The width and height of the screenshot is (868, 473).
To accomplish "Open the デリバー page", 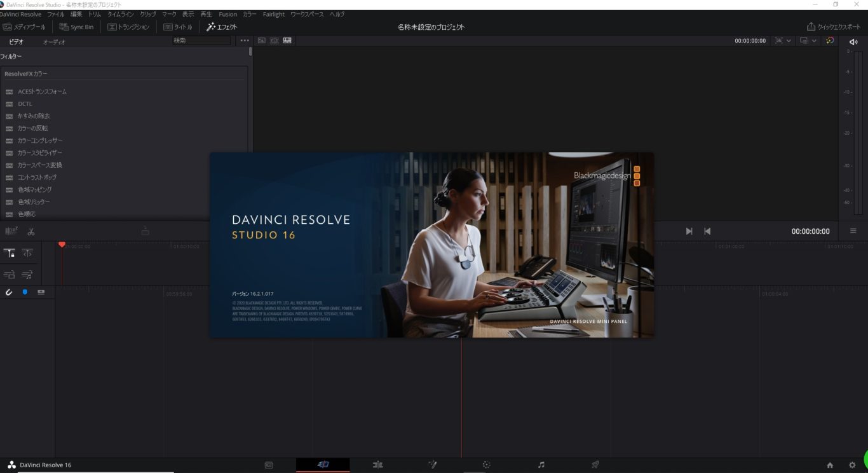I will pos(595,465).
